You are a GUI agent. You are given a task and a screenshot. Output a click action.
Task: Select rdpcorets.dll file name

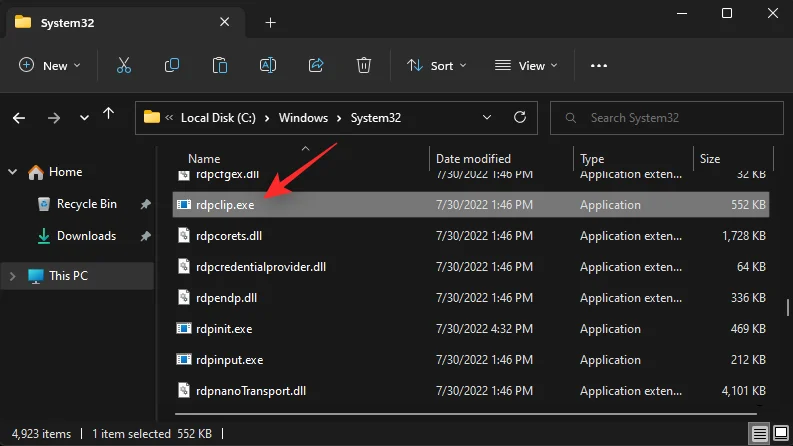229,236
